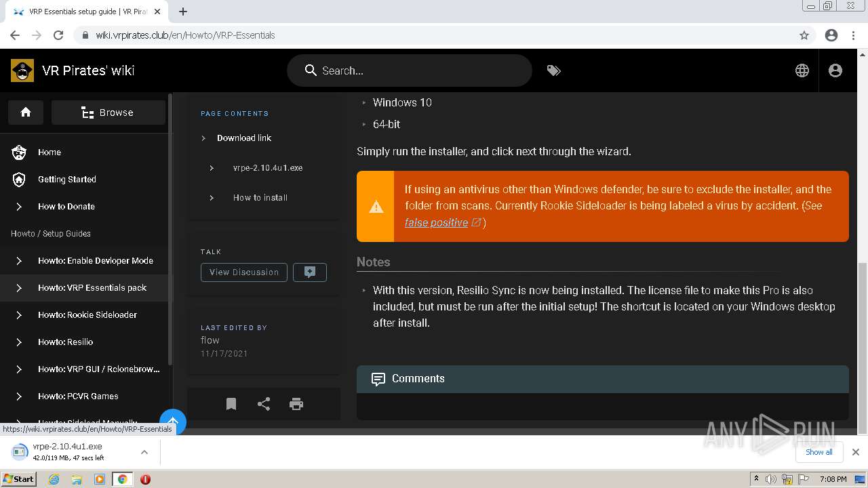Click Show all downloads

[x=818, y=452]
